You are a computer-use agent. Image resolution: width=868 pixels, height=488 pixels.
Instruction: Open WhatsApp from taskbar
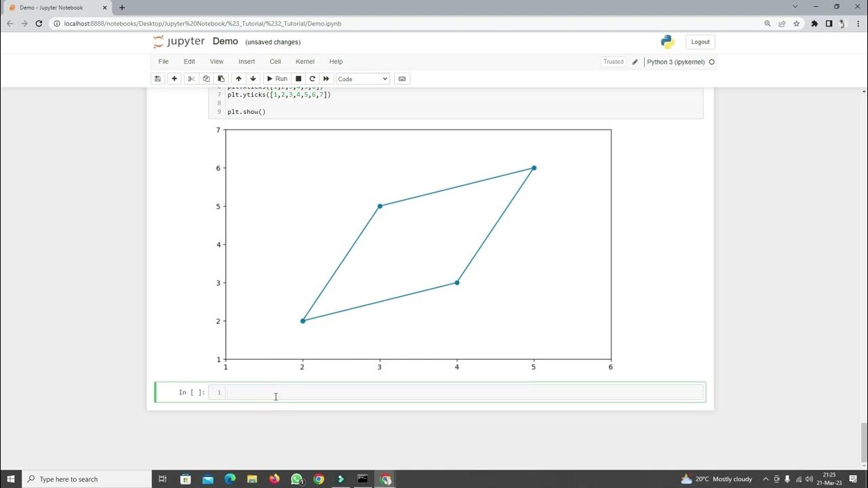tap(296, 479)
